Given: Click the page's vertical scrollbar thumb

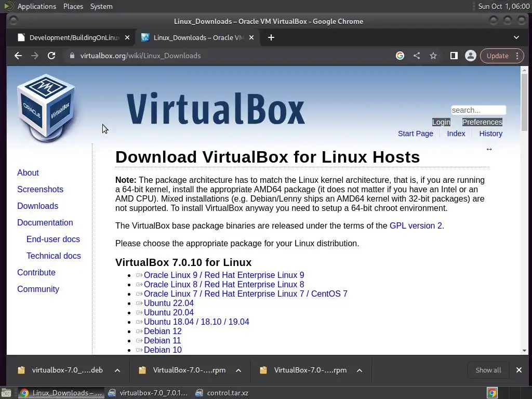Looking at the screenshot, I should click(524, 102).
